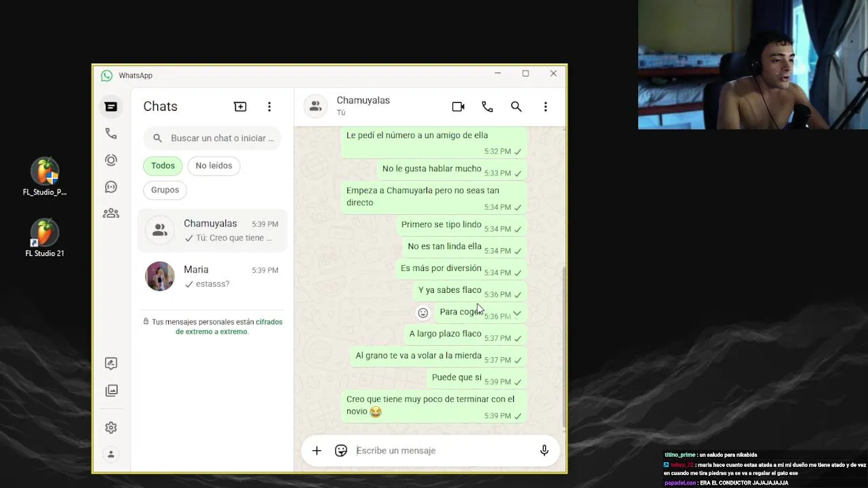Open the Chats section in the sidebar
This screenshot has height=488, width=868.
tap(111, 106)
